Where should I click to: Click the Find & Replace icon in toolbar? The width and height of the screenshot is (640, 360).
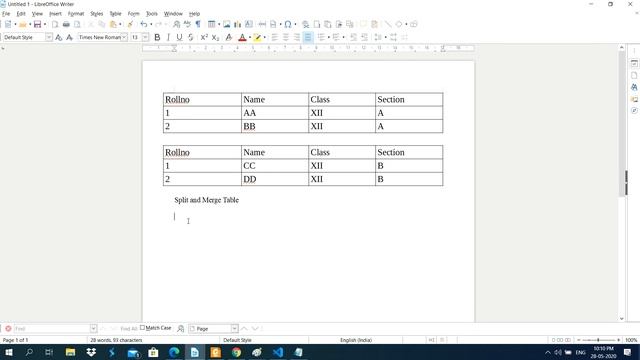176,24
